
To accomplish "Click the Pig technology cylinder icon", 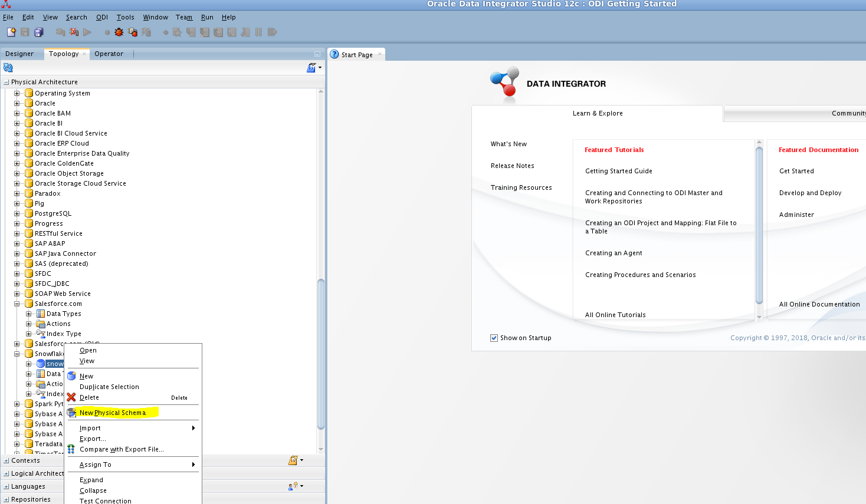I will (29, 203).
